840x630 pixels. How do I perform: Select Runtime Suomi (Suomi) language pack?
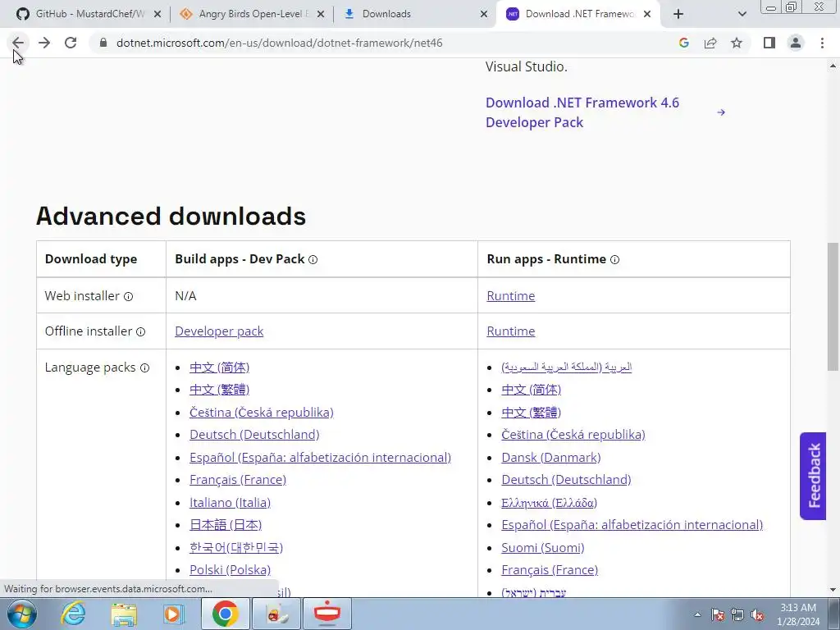click(x=543, y=547)
